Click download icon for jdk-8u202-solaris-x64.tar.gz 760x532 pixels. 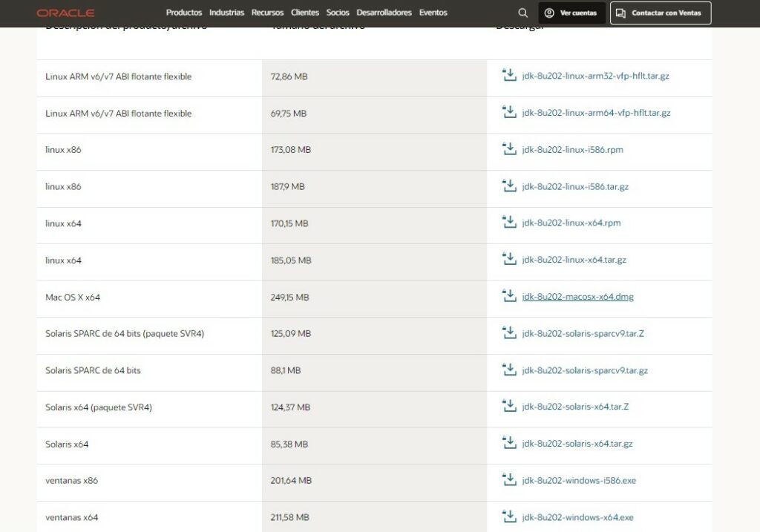pos(509,443)
